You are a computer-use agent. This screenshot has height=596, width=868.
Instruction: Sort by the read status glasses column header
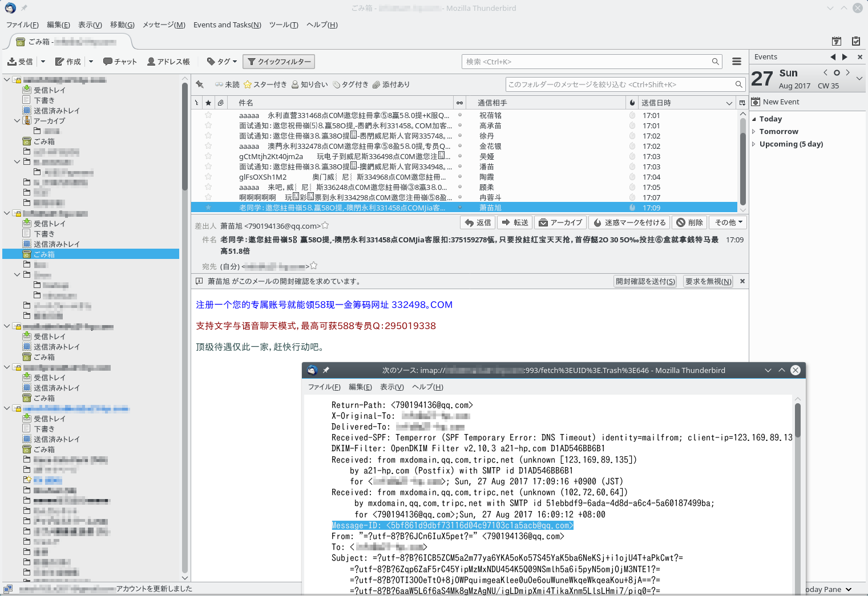(459, 103)
